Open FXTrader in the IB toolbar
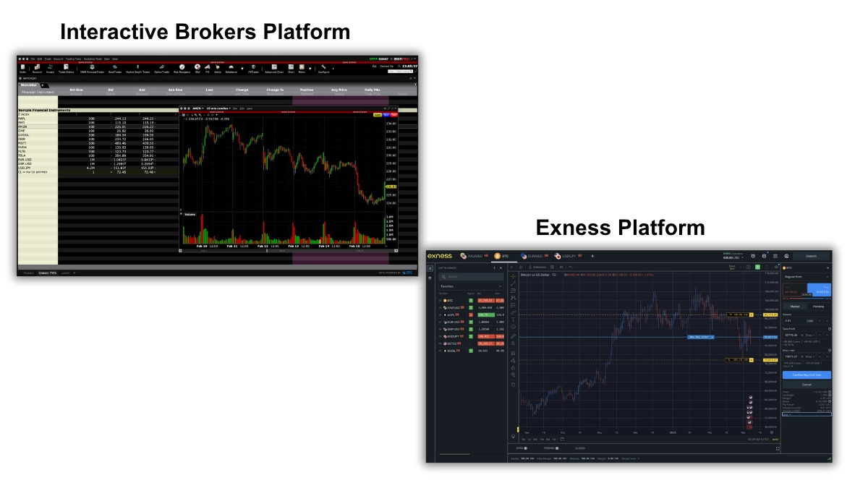The height and width of the screenshot is (488, 868). [253, 69]
